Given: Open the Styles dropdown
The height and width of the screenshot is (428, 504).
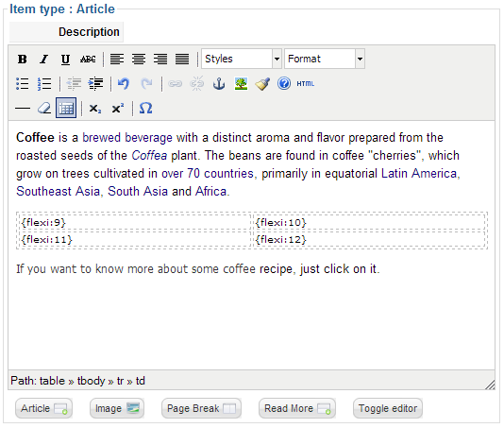Looking at the screenshot, I should [242, 59].
